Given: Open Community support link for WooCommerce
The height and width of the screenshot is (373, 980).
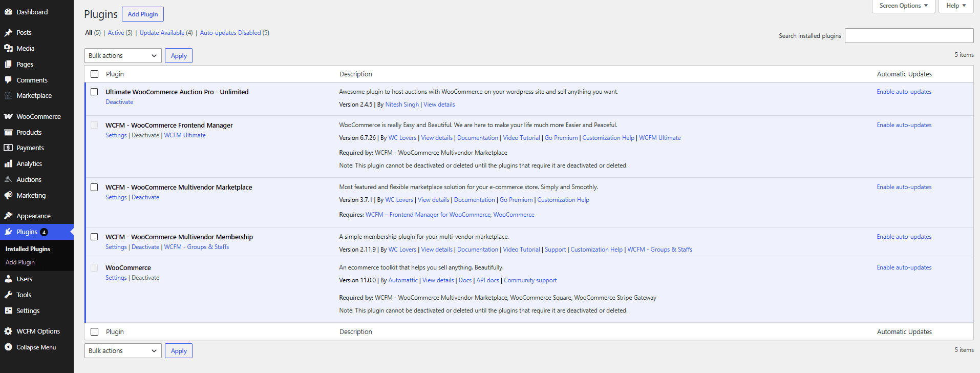Looking at the screenshot, I should coord(530,280).
